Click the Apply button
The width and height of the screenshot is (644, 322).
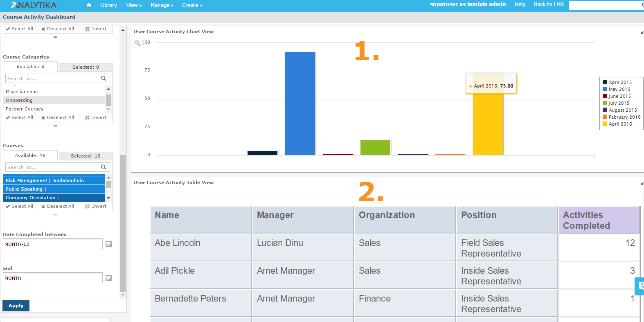(x=16, y=306)
